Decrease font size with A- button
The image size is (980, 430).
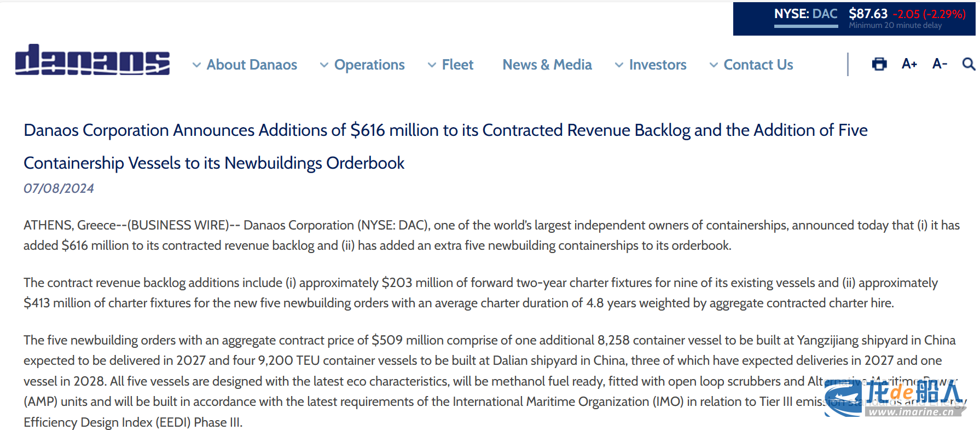pyautogui.click(x=939, y=64)
